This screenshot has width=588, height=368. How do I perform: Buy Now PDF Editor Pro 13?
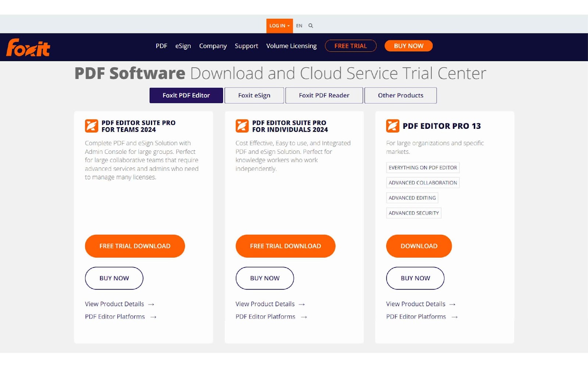(415, 278)
